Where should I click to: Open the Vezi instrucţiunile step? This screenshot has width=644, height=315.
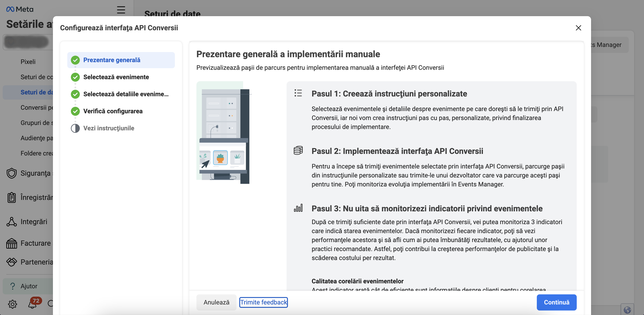(109, 128)
